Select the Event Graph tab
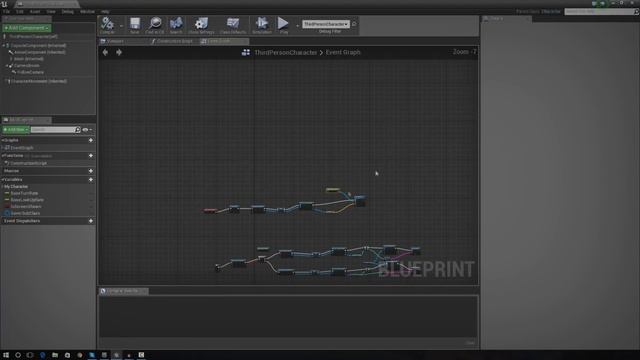 tap(224, 41)
